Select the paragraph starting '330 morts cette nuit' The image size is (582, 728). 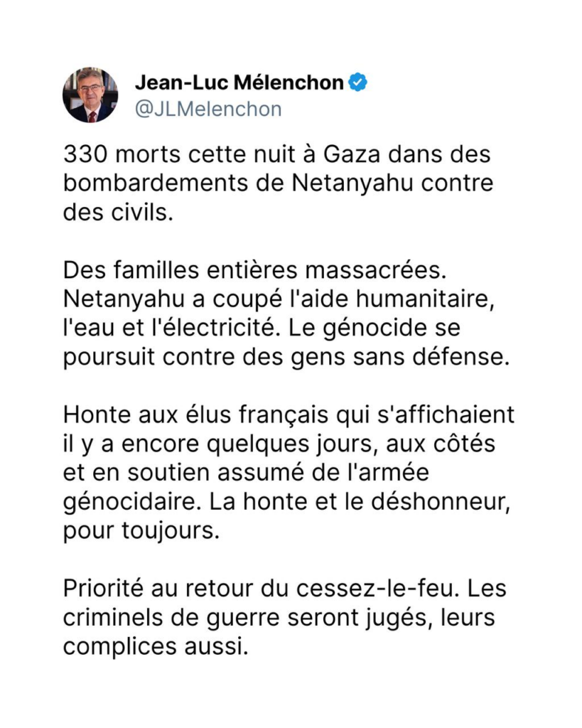click(278, 183)
